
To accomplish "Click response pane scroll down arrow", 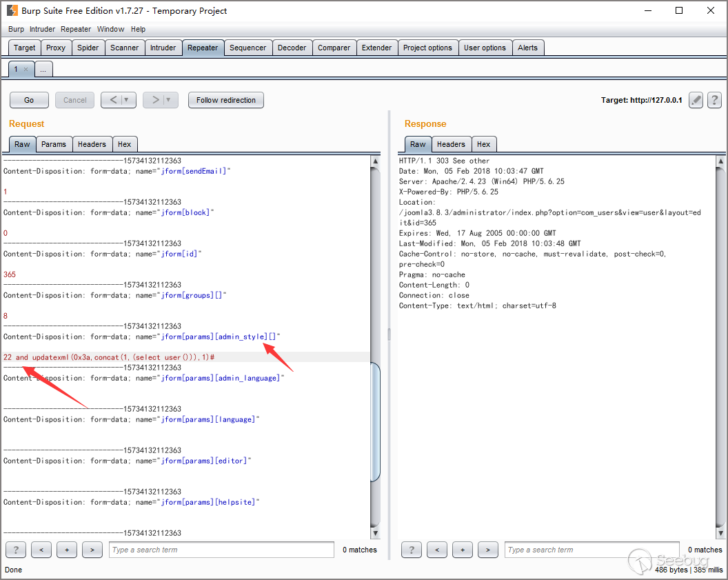I will [720, 533].
